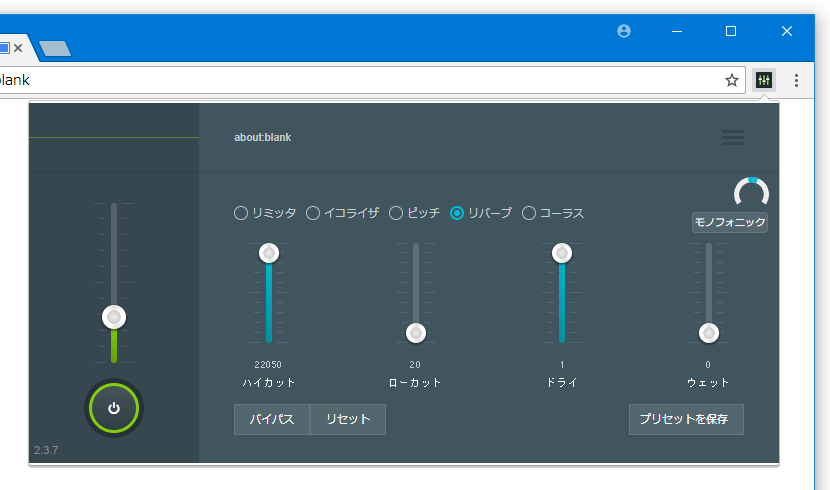The image size is (830, 490).
Task: Select the リミッタ radio option
Action: [x=265, y=213]
